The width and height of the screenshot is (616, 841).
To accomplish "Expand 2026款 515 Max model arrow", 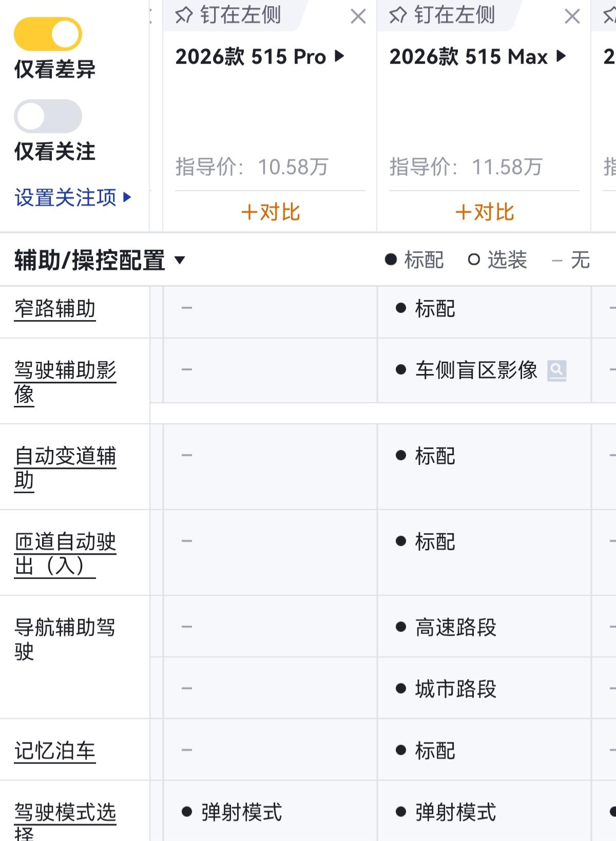I will tap(561, 56).
